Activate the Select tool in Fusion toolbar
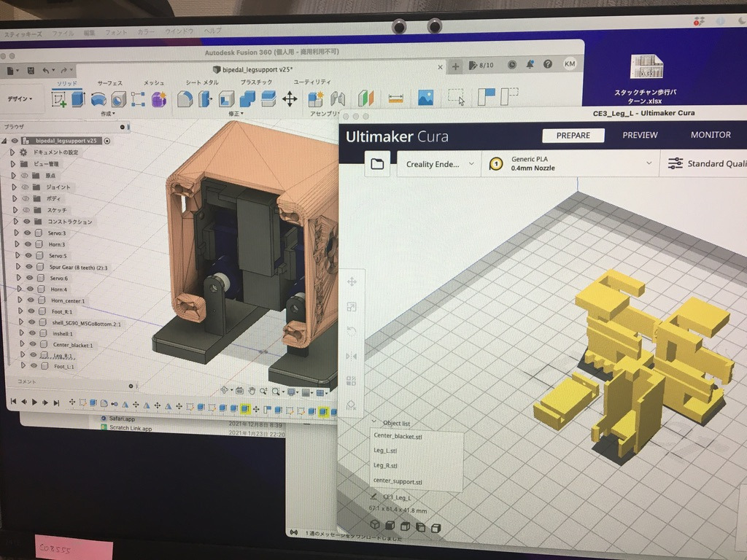 click(x=457, y=97)
